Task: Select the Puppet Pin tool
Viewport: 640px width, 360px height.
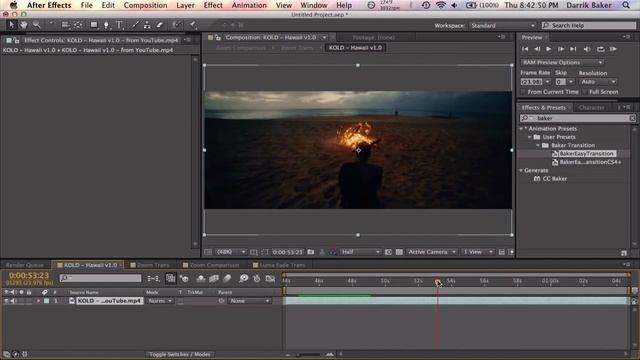Action: coord(192,25)
